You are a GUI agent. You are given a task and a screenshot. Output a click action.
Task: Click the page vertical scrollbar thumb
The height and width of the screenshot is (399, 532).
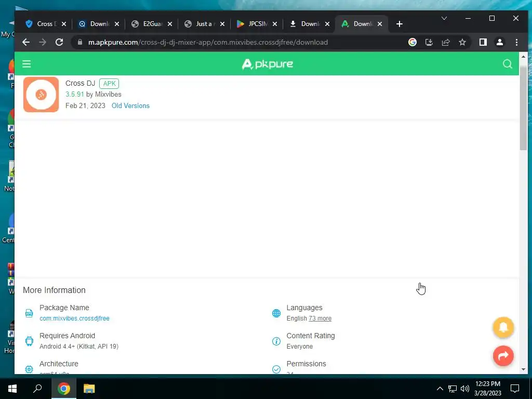click(x=523, y=108)
